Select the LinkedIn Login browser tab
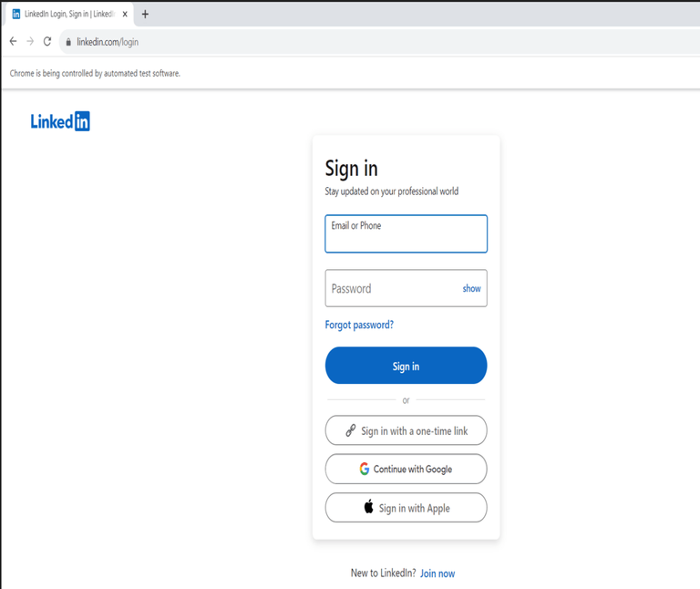The width and height of the screenshot is (700, 589). click(x=69, y=15)
